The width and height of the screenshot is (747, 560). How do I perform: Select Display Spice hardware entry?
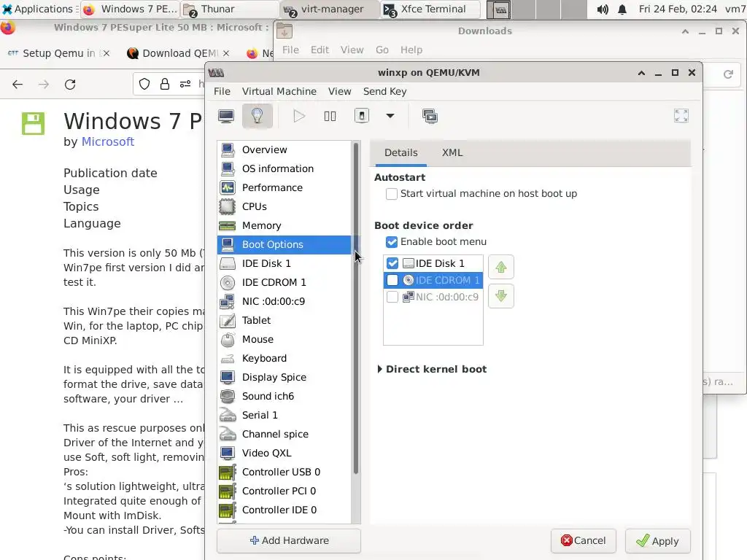click(285, 377)
